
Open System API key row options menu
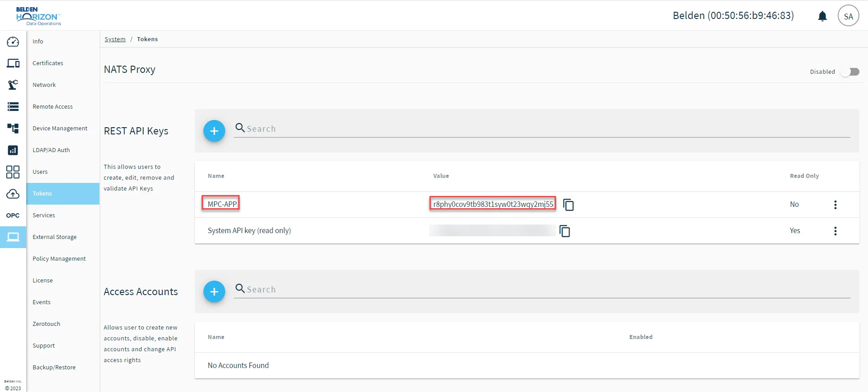pyautogui.click(x=835, y=231)
